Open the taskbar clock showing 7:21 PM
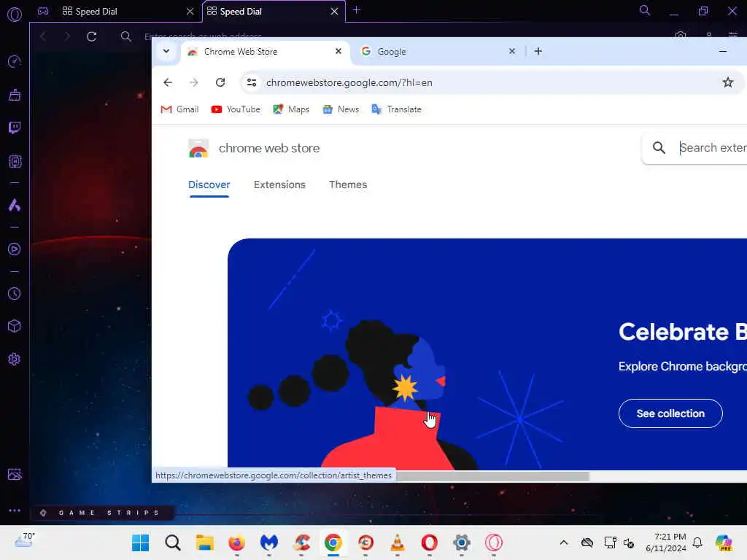Viewport: 747px width, 560px height. tap(665, 542)
